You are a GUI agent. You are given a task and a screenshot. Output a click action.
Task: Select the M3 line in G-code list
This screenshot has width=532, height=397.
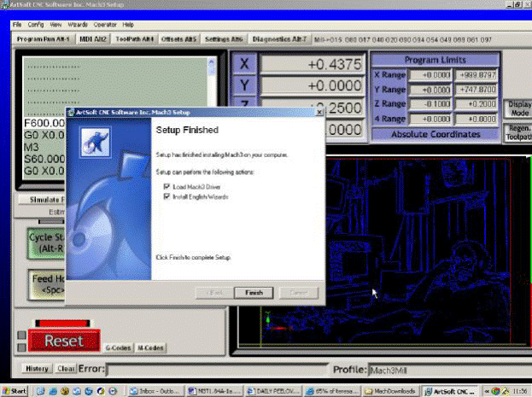tap(32, 147)
